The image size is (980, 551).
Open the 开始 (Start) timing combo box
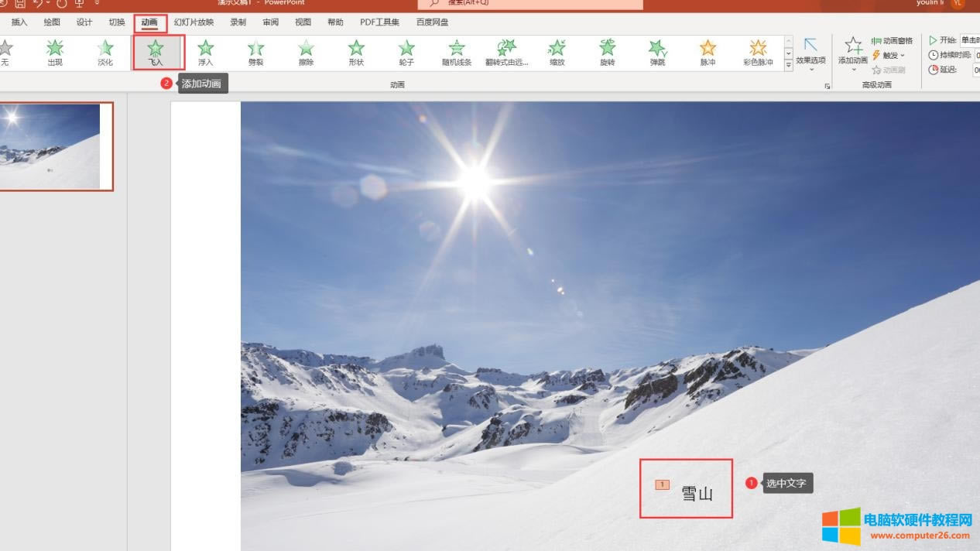click(x=970, y=40)
